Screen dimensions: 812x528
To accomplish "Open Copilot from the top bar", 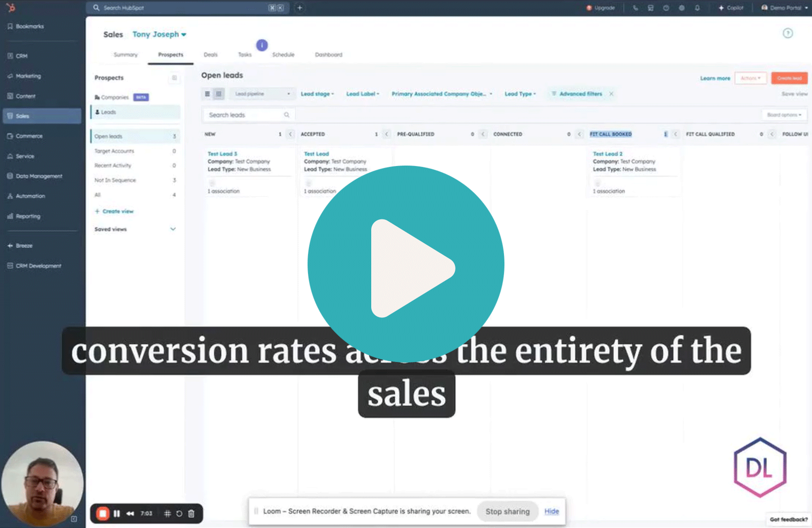I will [x=731, y=8].
